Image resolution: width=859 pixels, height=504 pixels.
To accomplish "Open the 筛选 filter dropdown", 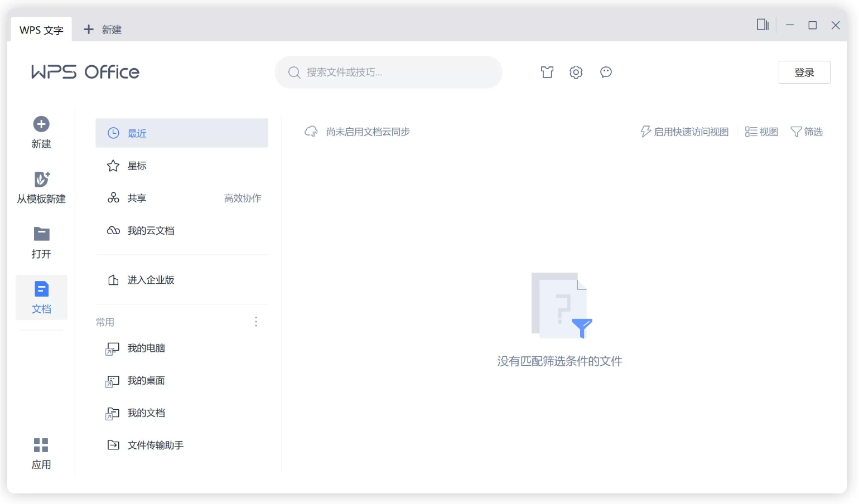I will (807, 132).
